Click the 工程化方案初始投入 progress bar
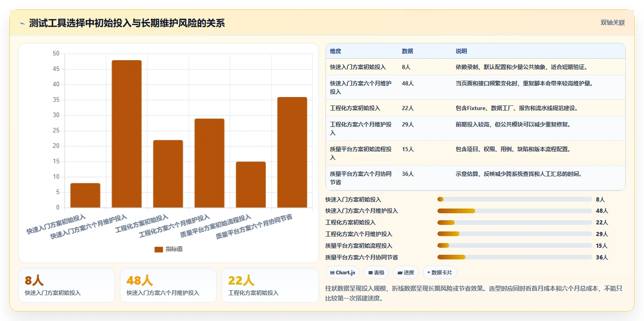The width and height of the screenshot is (644, 321). pyautogui.click(x=514, y=223)
